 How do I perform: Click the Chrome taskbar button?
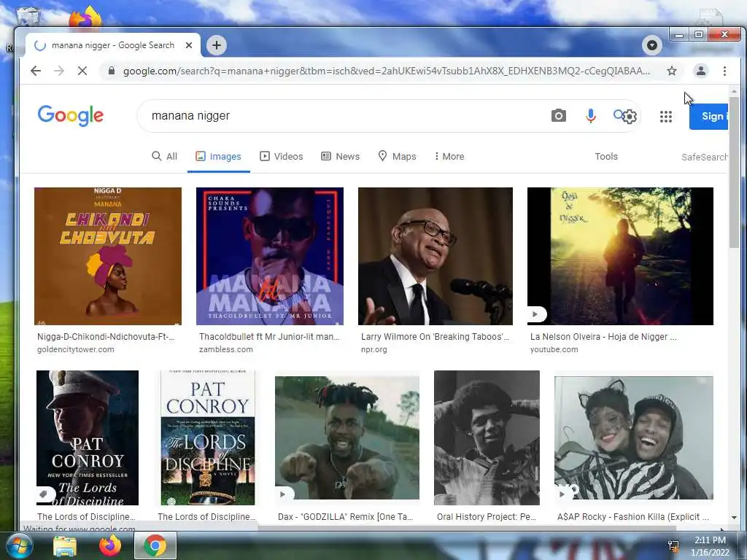pyautogui.click(x=155, y=545)
